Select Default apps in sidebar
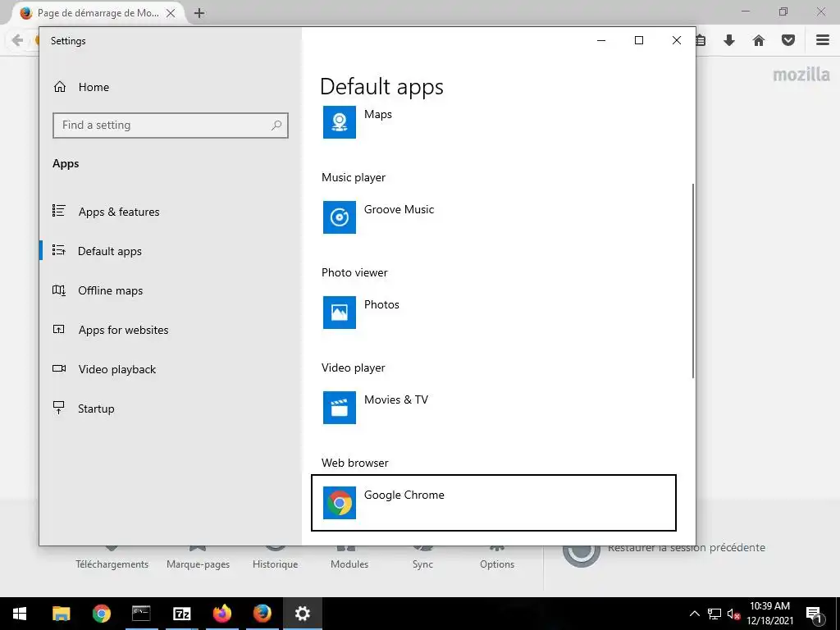Screen dimensions: 840x630 tap(171, 251)
